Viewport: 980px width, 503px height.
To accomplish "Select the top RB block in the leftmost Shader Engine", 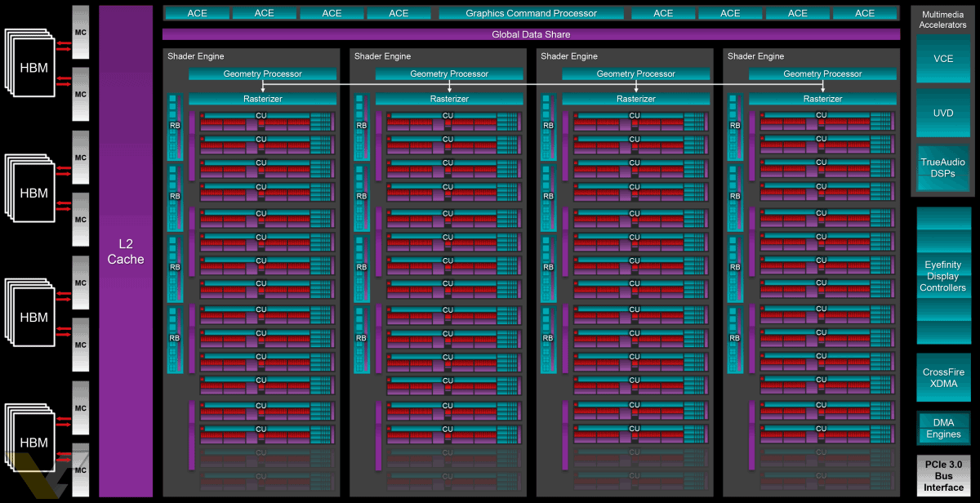I will [175, 127].
